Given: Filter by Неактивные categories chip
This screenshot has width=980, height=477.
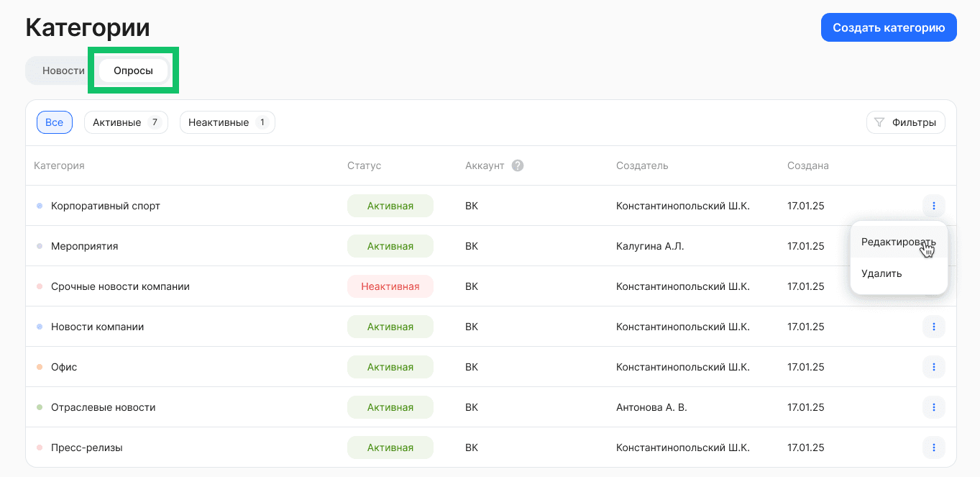Looking at the screenshot, I should tap(227, 122).
